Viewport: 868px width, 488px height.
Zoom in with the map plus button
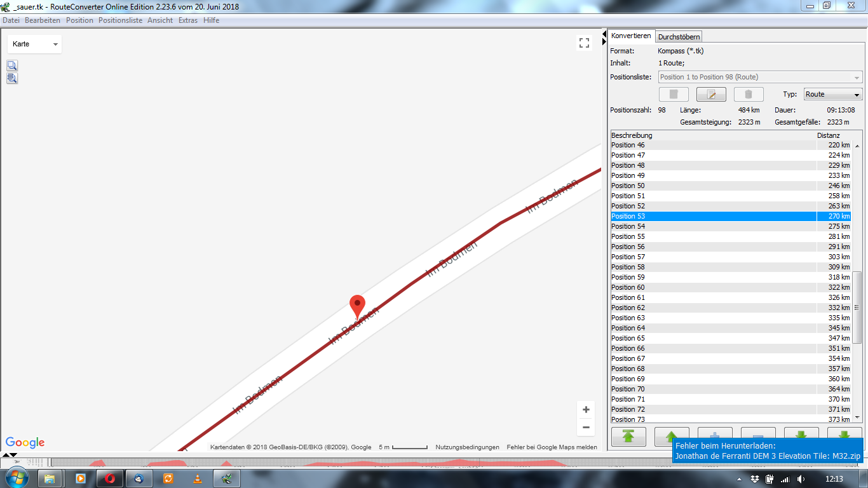[586, 410]
